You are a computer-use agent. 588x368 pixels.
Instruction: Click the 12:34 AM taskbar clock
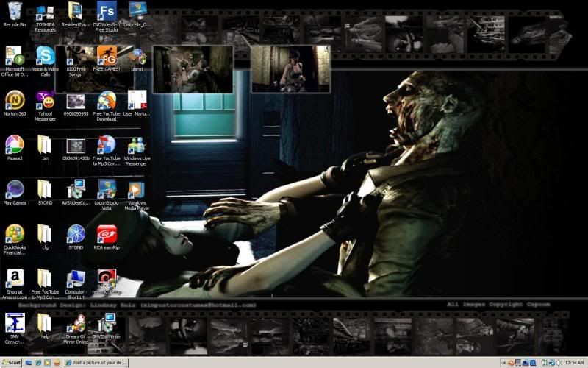click(574, 363)
